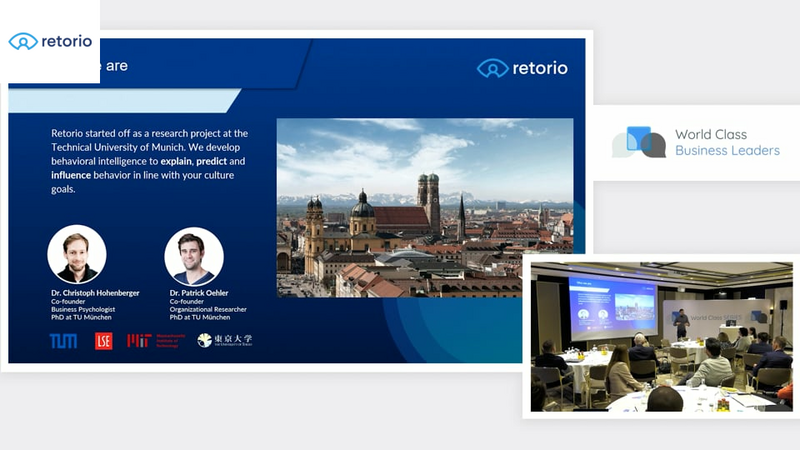The height and width of the screenshot is (450, 800).
Task: Click the name Dr. Patrick Oehler
Action: [199, 293]
